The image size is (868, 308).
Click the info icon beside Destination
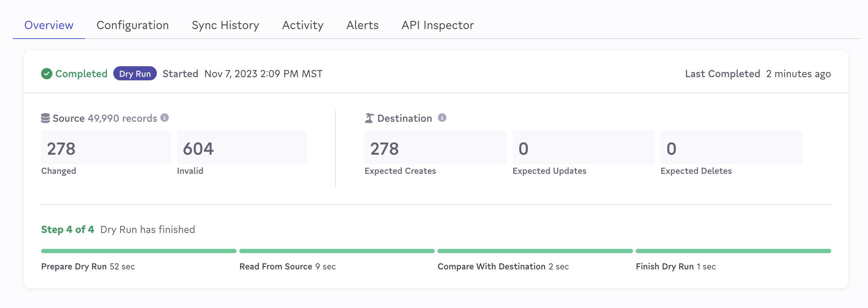pos(442,118)
